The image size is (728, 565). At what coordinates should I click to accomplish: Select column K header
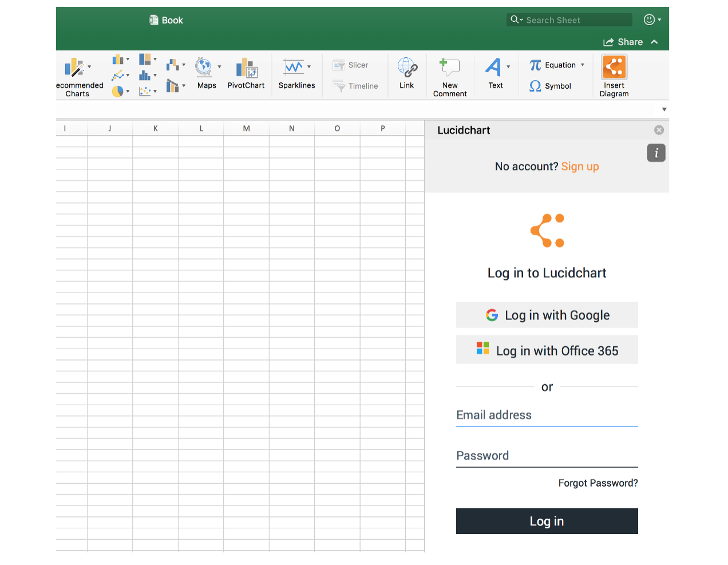[x=155, y=128]
